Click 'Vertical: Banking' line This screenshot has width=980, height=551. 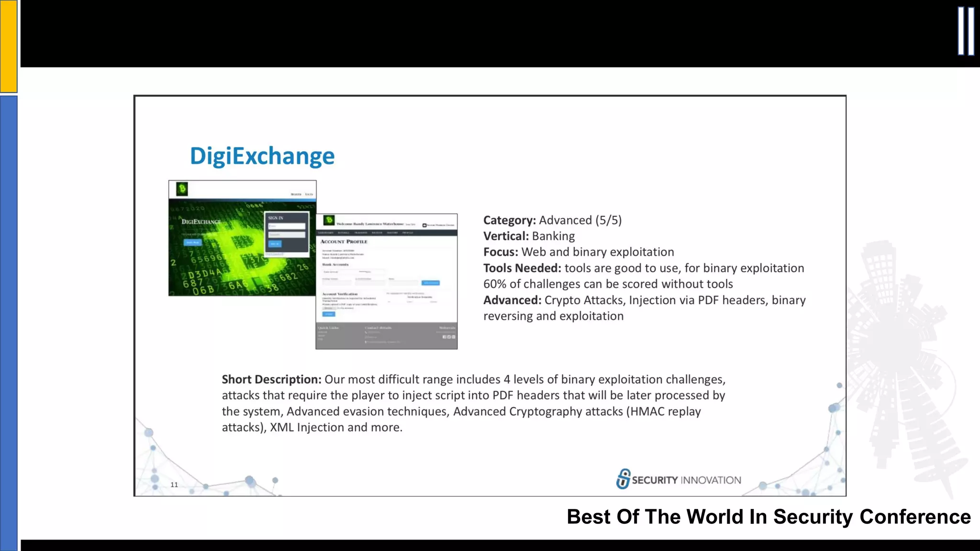click(529, 236)
